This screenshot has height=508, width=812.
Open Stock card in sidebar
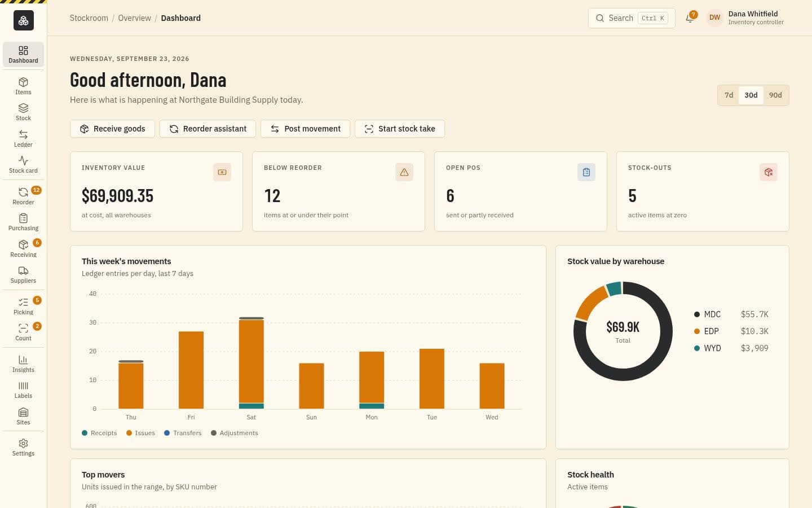click(23, 165)
